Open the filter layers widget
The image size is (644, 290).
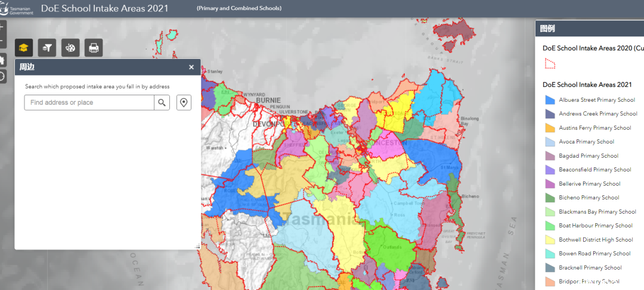coord(47,48)
